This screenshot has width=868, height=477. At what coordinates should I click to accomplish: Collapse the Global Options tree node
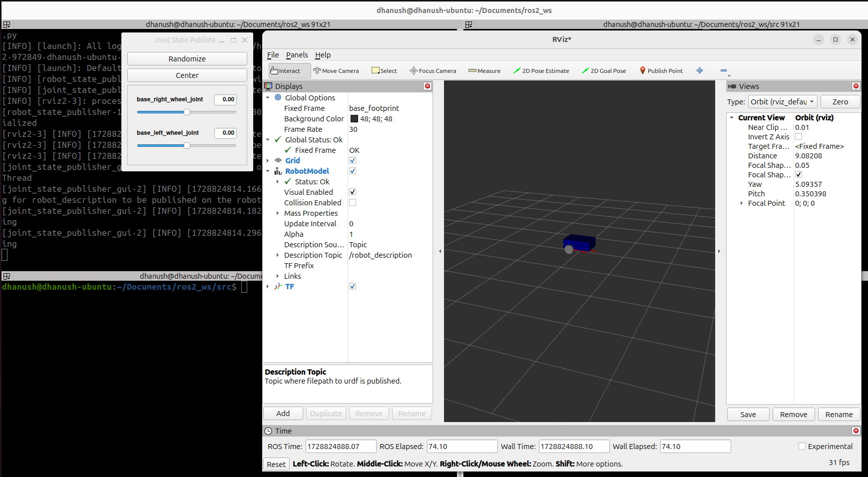[x=268, y=97]
